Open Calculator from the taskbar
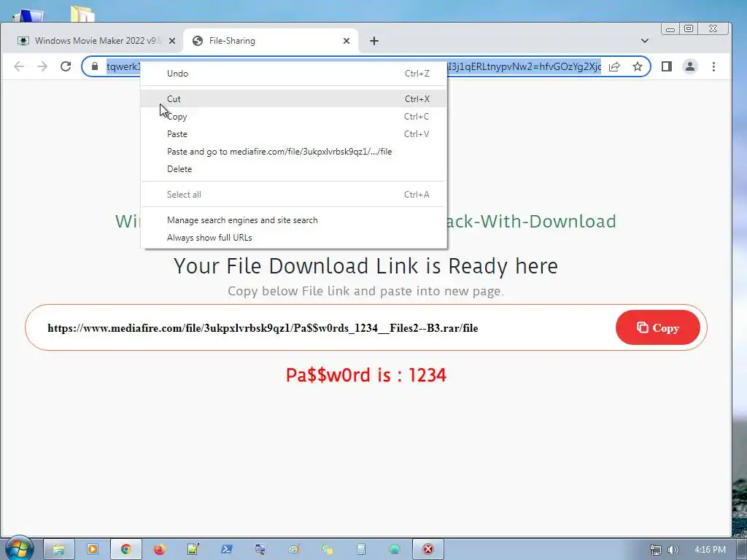 [361, 550]
